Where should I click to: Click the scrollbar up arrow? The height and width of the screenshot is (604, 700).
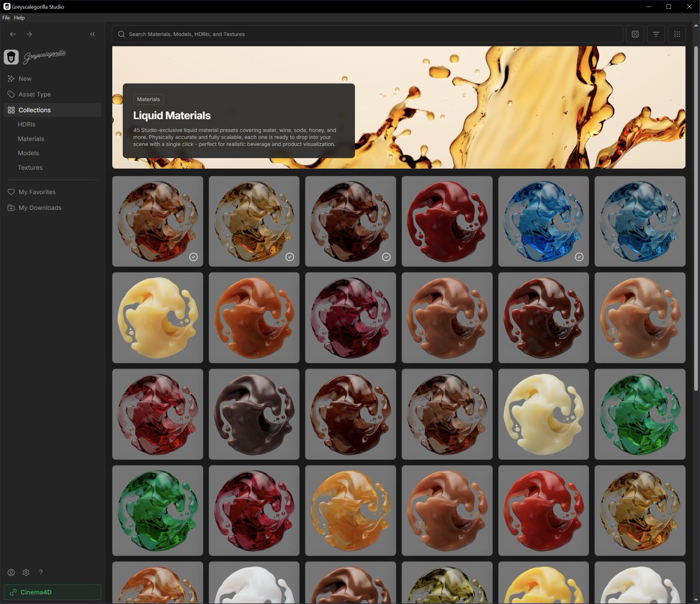[695, 27]
